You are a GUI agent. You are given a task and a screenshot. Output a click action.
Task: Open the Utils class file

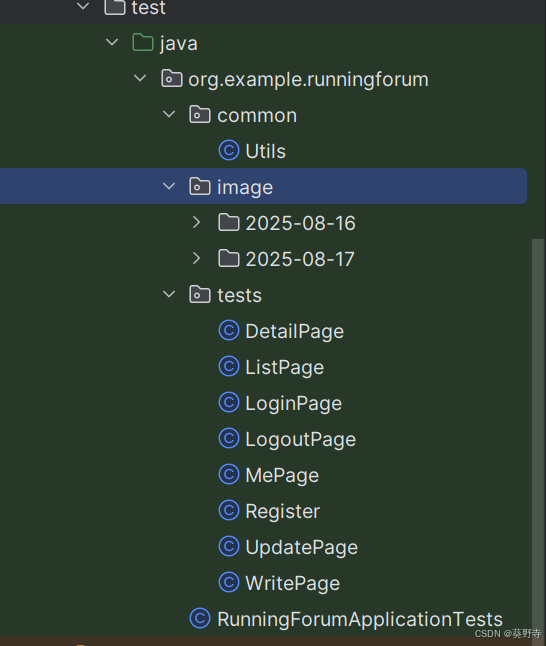(265, 151)
